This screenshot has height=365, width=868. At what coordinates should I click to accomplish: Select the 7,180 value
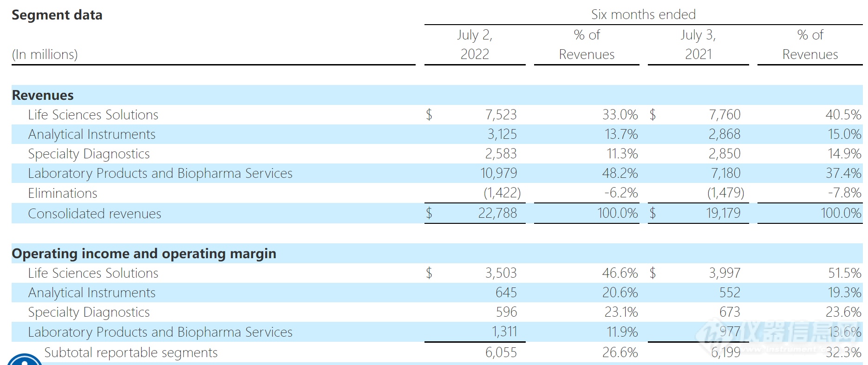[726, 173]
